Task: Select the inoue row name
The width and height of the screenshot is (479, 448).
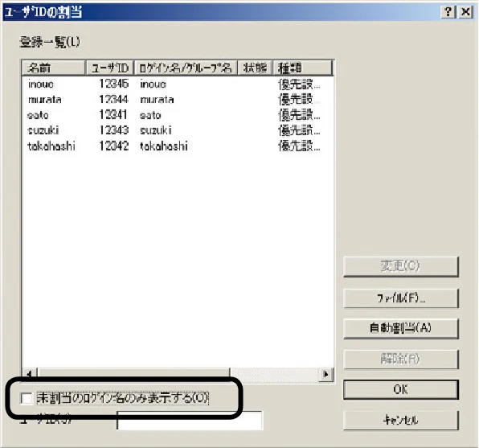Action: [x=41, y=84]
